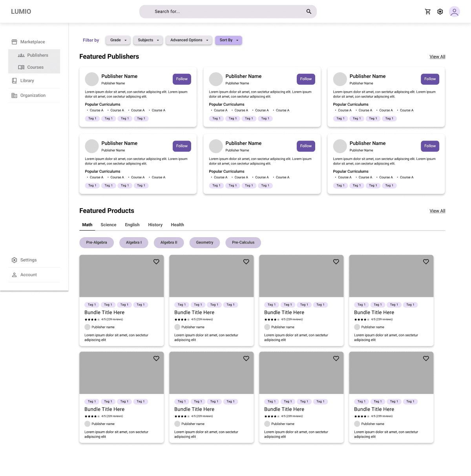
Task: Click the Library icon in sidebar
Action: (x=14, y=81)
